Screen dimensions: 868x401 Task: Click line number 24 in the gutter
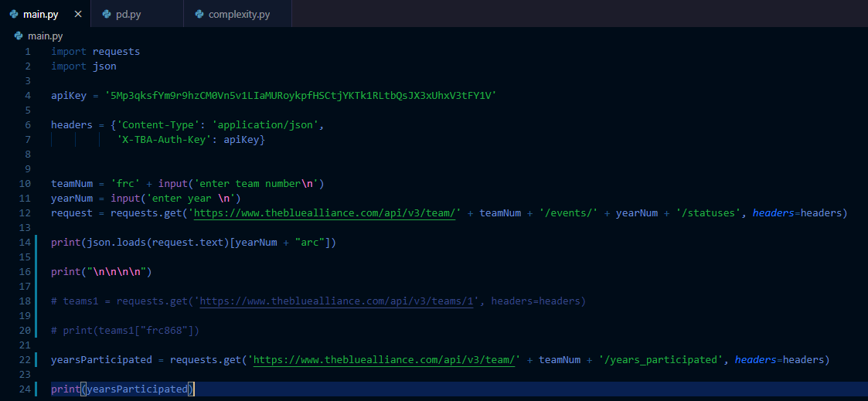(x=26, y=389)
